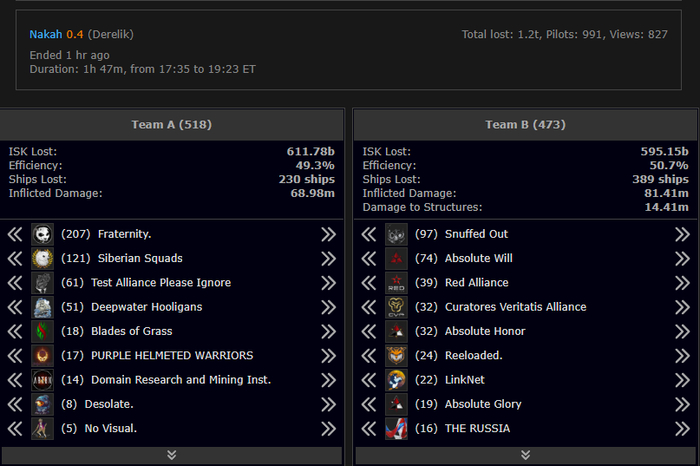The width and height of the screenshot is (700, 466).
Task: Click the Fraternity. alliance logo icon
Action: pyautogui.click(x=42, y=234)
